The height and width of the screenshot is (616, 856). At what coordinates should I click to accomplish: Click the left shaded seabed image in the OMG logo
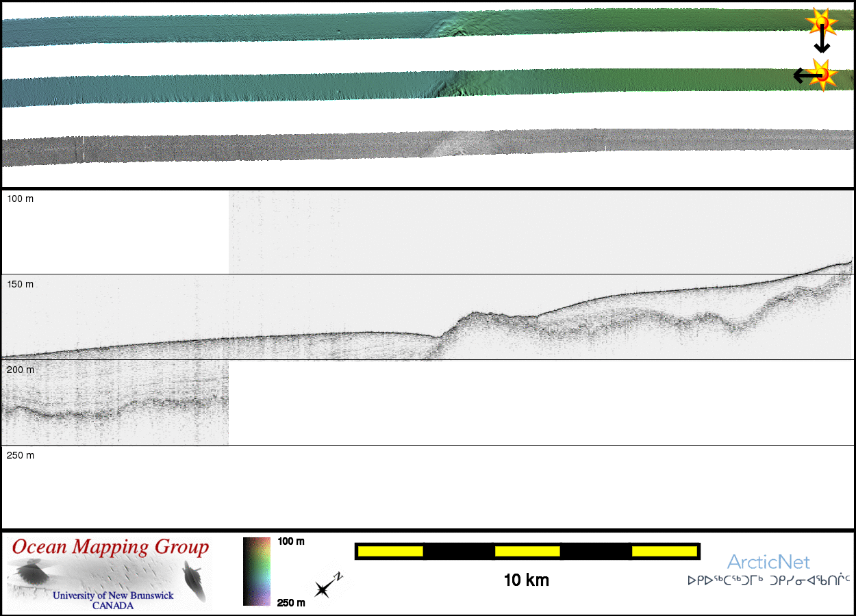click(31, 572)
